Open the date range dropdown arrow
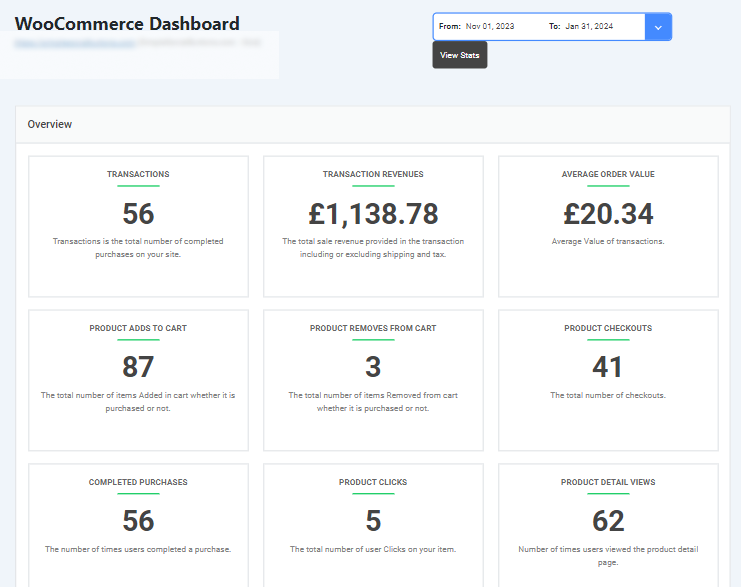The image size is (741, 587). (x=658, y=27)
